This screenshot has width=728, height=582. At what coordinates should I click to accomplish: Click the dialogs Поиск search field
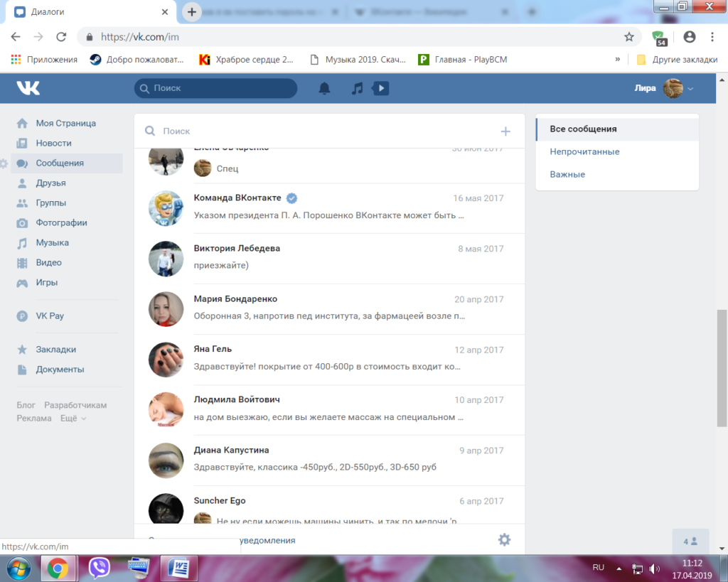click(321, 131)
